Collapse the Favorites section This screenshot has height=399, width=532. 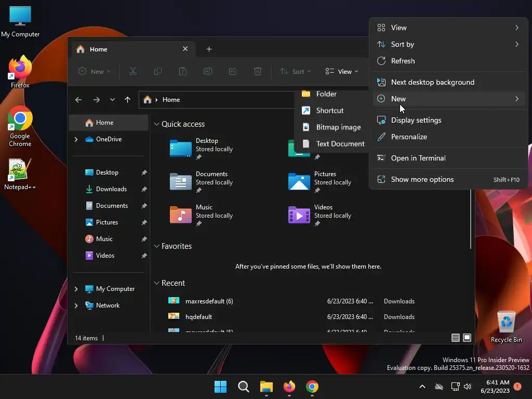pyautogui.click(x=156, y=246)
